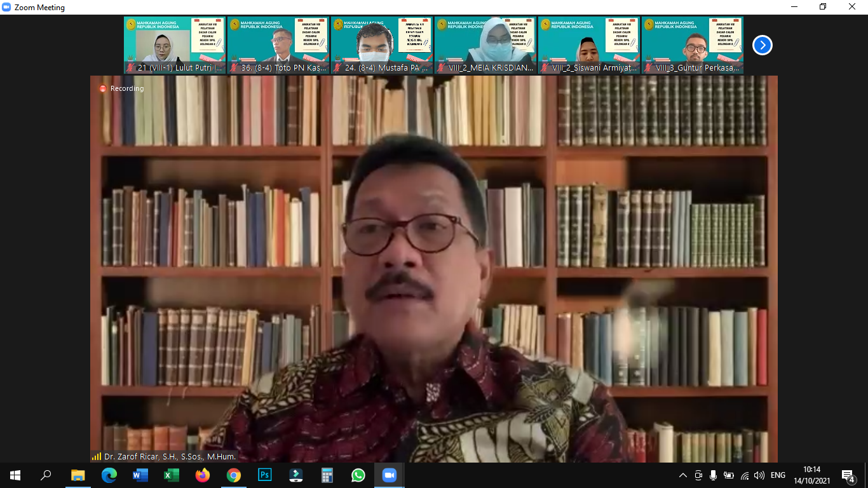Screen dimensions: 868x488
Task: Open the volume control in tray
Action: 759,475
